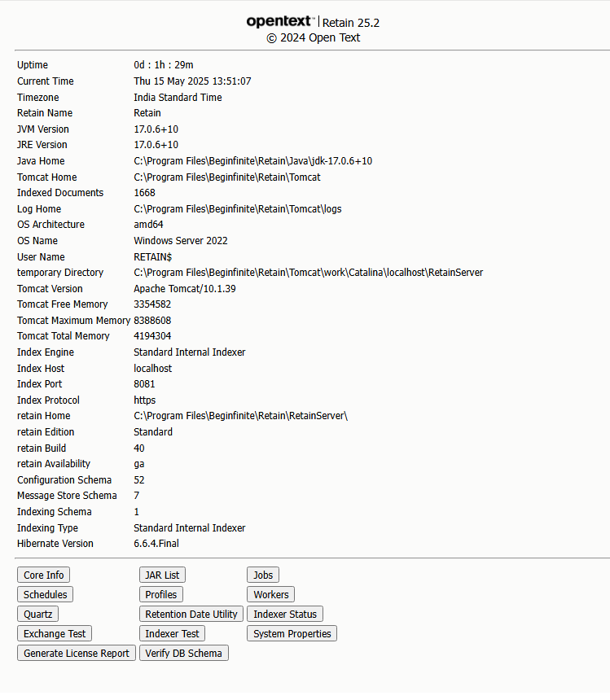Click the JVM Version label

point(43,129)
